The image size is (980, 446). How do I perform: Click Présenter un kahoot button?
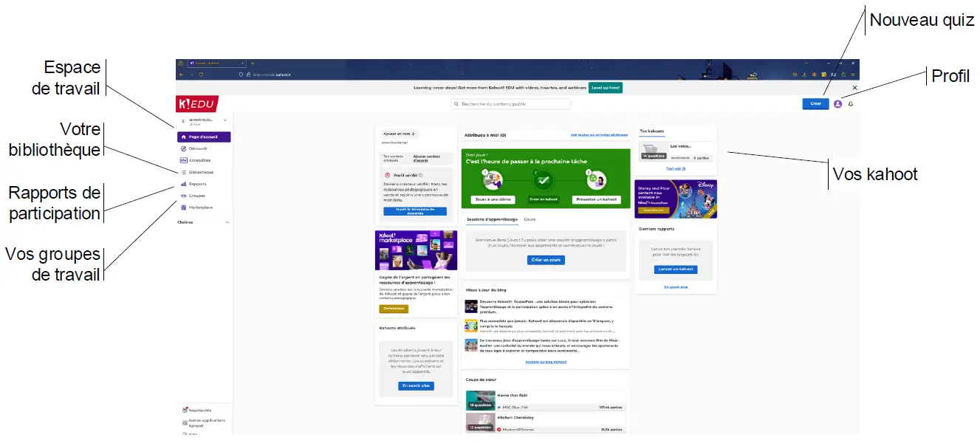click(x=597, y=199)
